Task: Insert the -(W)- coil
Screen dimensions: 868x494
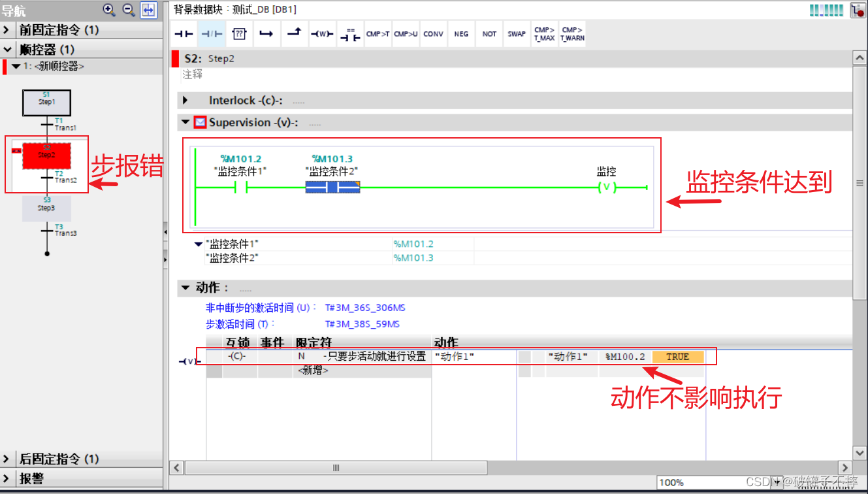Action: click(322, 34)
